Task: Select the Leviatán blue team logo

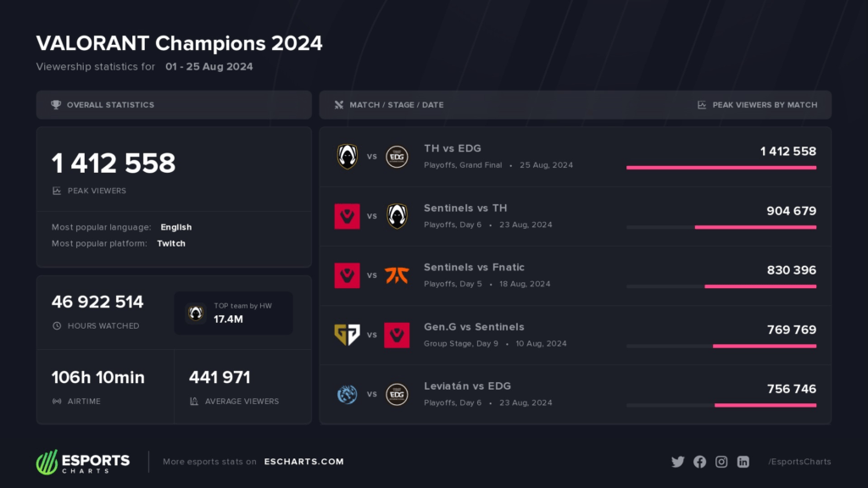Action: coord(347,394)
